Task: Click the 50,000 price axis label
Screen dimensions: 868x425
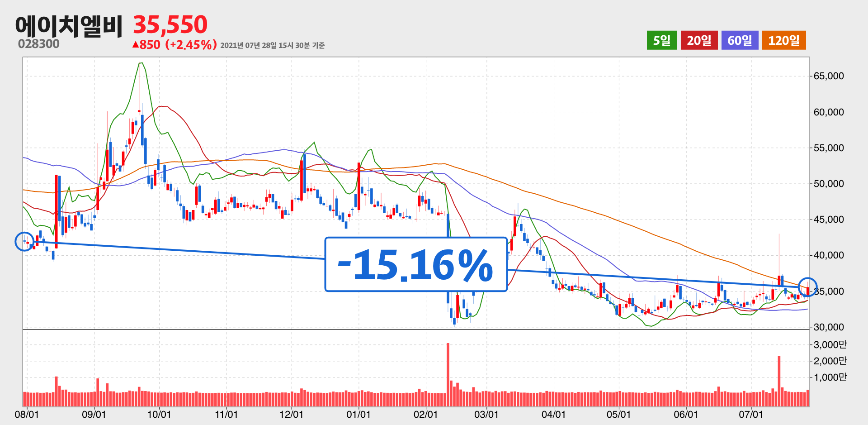Action: click(829, 183)
